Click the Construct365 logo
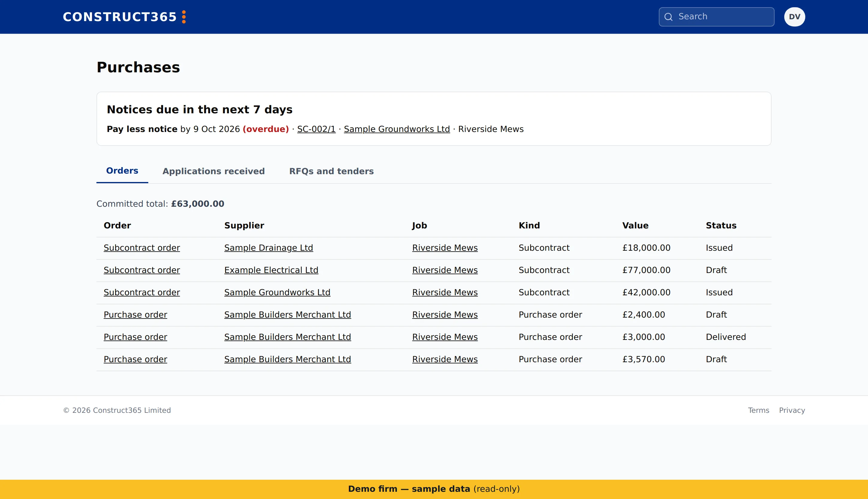 click(x=124, y=17)
